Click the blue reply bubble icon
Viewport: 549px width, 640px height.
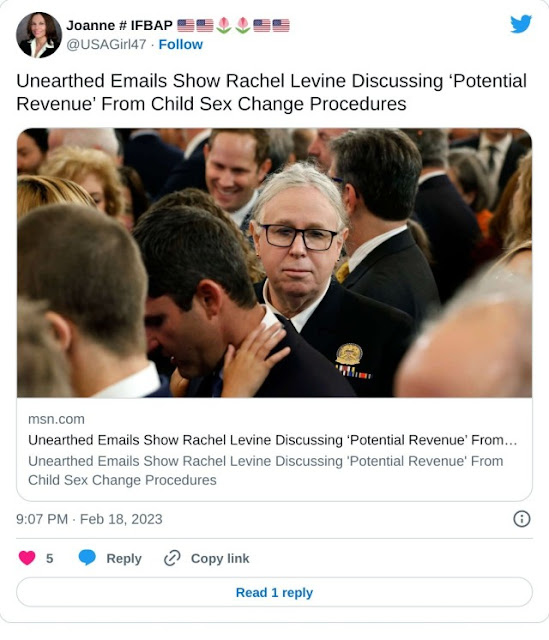(87, 558)
